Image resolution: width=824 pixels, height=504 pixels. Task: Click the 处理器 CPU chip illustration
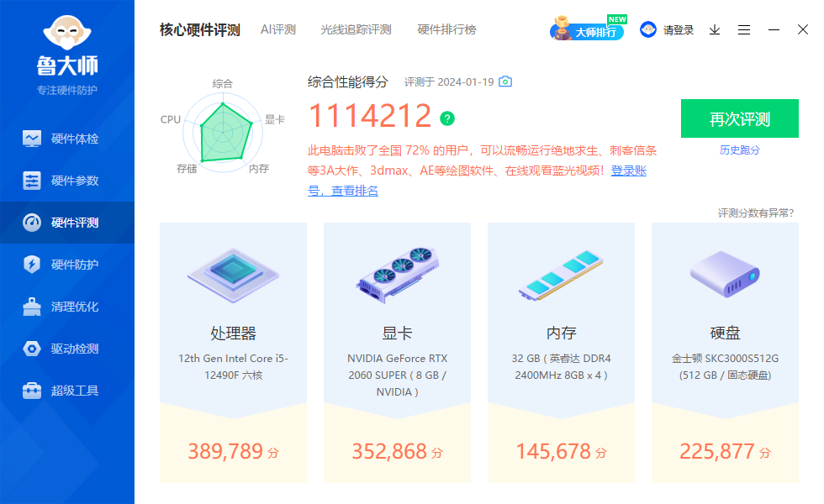point(233,275)
